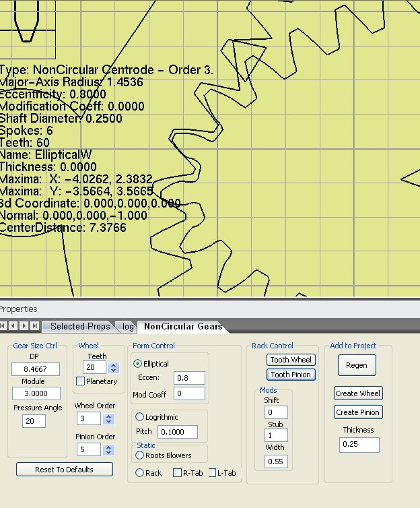Click the first-tab scroll arrow icon
Image resolution: width=420 pixels, height=508 pixels.
pyautogui.click(x=3, y=326)
